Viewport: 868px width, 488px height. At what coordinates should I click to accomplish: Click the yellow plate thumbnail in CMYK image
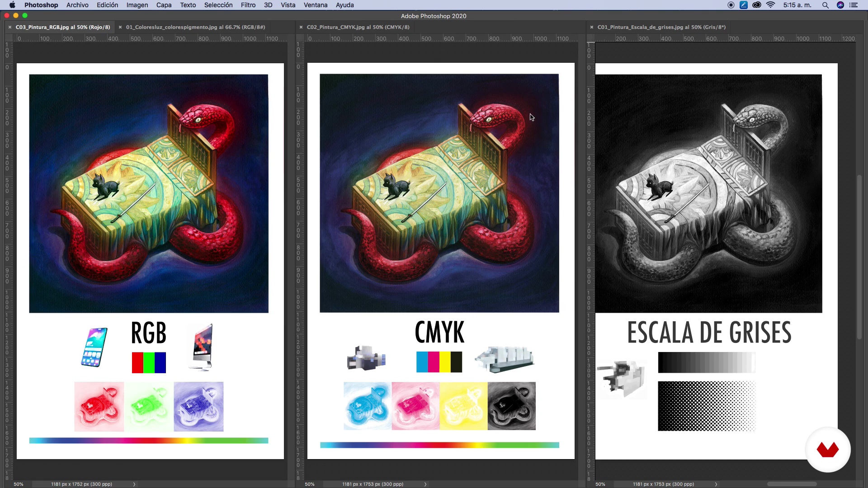[463, 406]
